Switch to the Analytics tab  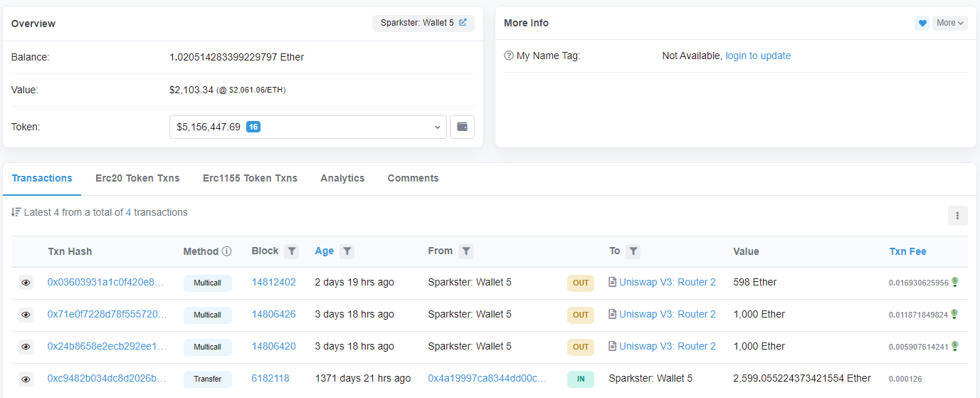(x=342, y=179)
